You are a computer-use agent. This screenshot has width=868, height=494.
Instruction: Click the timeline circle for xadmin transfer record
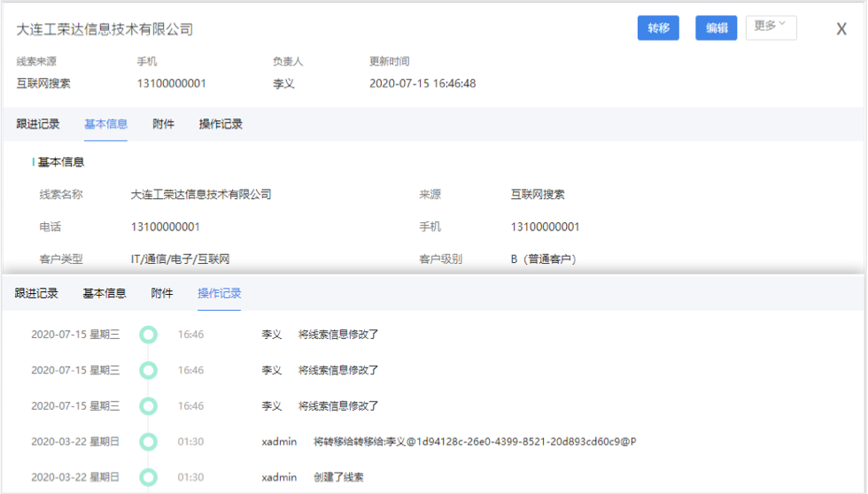(x=148, y=441)
